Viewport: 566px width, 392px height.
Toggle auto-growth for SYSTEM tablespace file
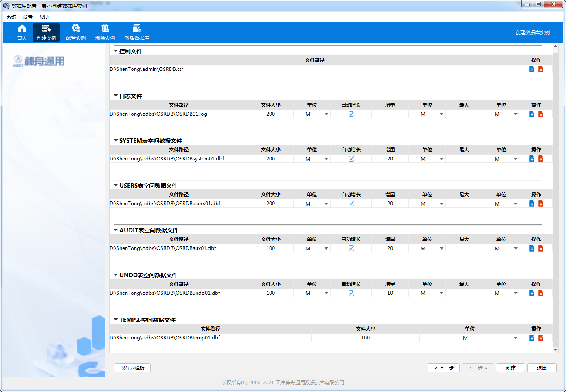pyautogui.click(x=351, y=159)
